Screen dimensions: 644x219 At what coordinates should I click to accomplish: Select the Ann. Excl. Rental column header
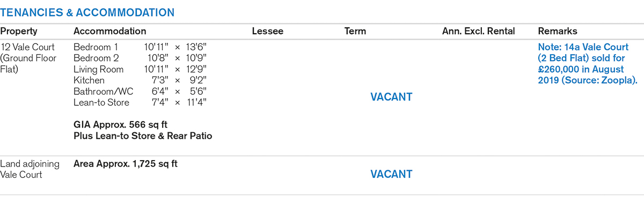pos(479,31)
